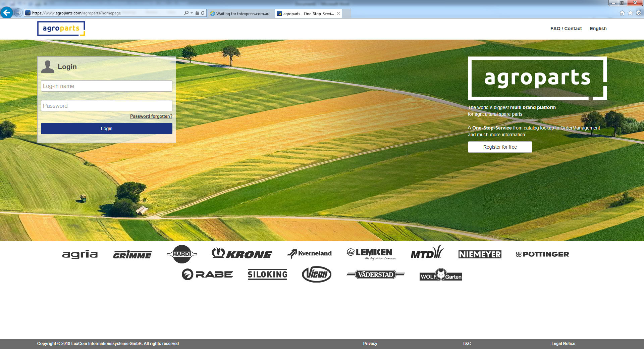The image size is (644, 349).
Task: Click the VÄDERSTAD brand logo
Action: (376, 275)
